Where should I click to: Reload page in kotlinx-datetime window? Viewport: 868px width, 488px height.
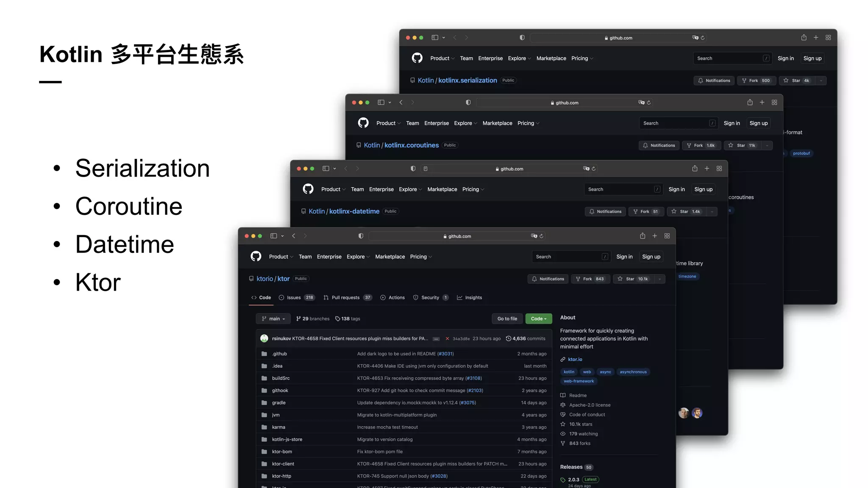pyautogui.click(x=593, y=169)
